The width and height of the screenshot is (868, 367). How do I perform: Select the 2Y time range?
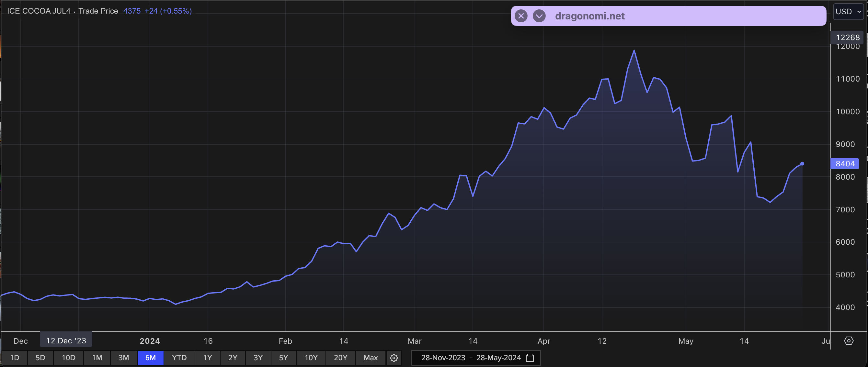pyautogui.click(x=233, y=358)
